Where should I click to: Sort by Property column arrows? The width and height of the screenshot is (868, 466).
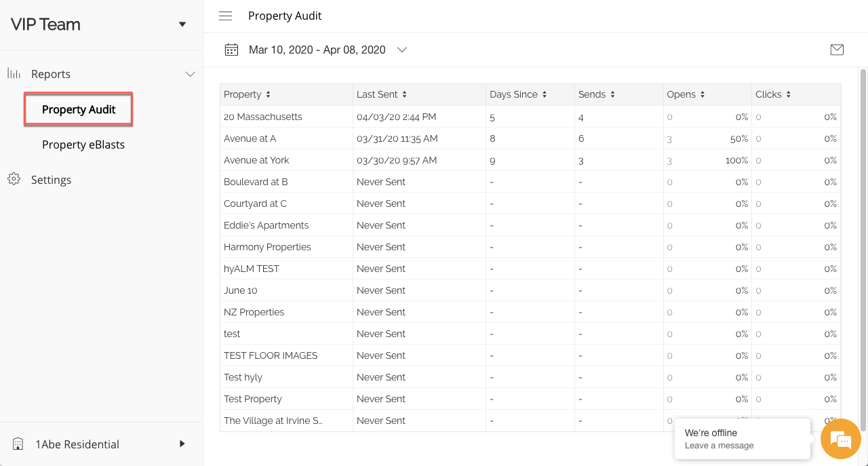268,95
